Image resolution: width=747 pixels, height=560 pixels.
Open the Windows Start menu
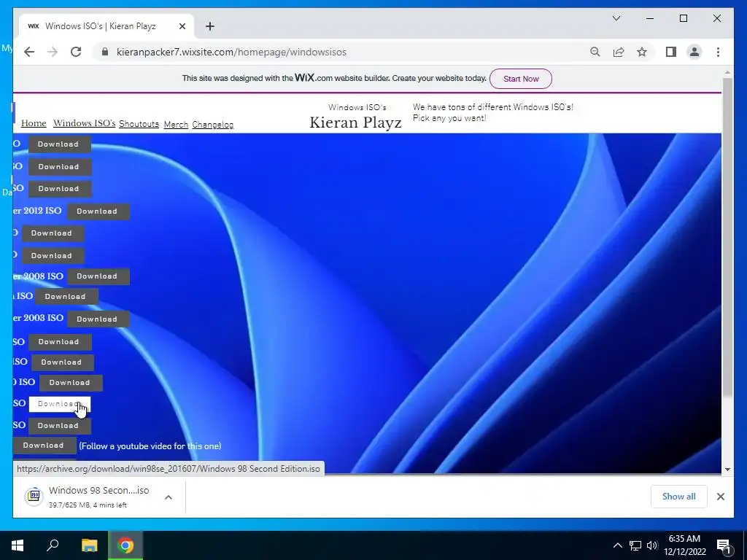[x=18, y=545]
